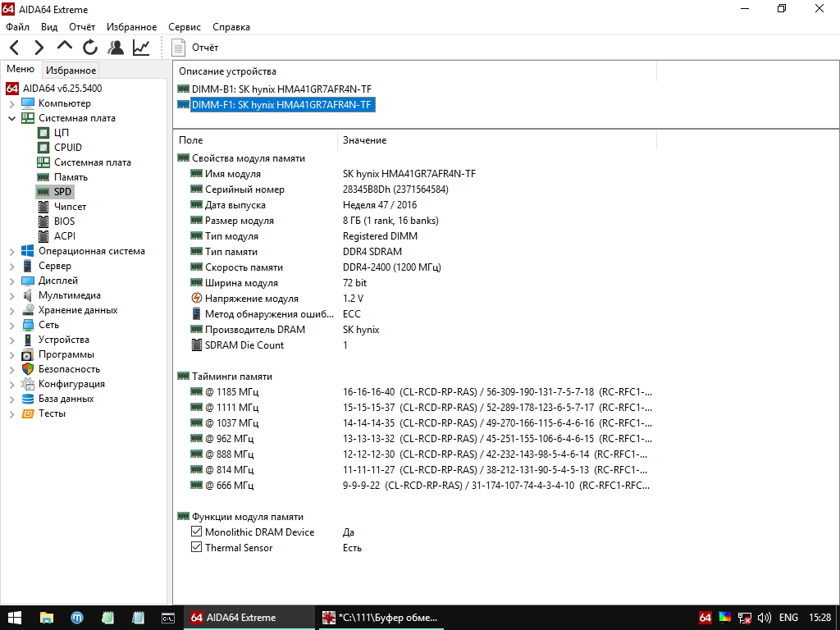Click the База данных database icon
This screenshot has width=840, height=630.
point(28,399)
